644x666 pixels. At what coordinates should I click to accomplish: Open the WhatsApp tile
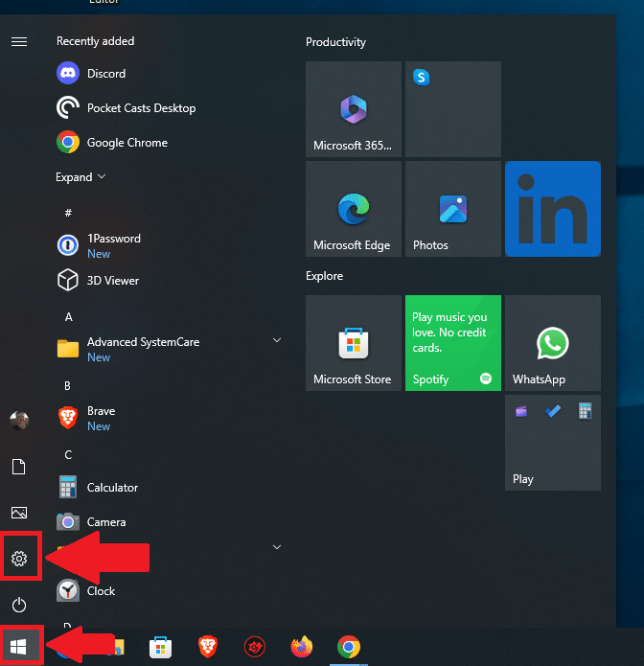[x=553, y=343]
